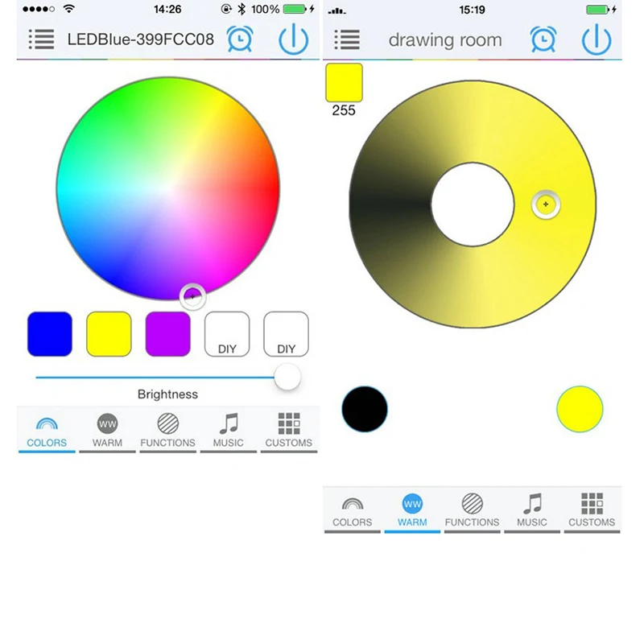Select the black circle at bottom left
The image size is (644, 644).
point(365,409)
